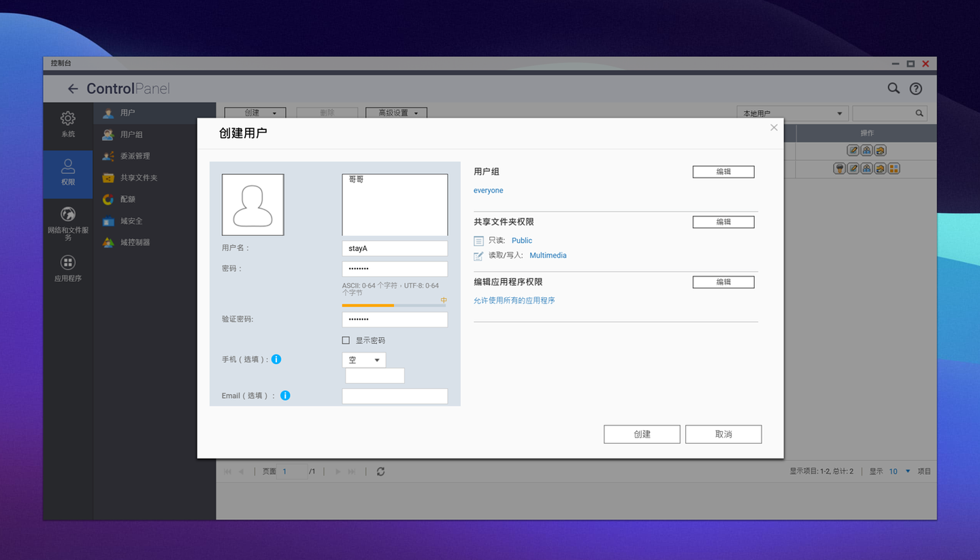Go to the previous page of users
The image size is (980, 560).
(241, 472)
